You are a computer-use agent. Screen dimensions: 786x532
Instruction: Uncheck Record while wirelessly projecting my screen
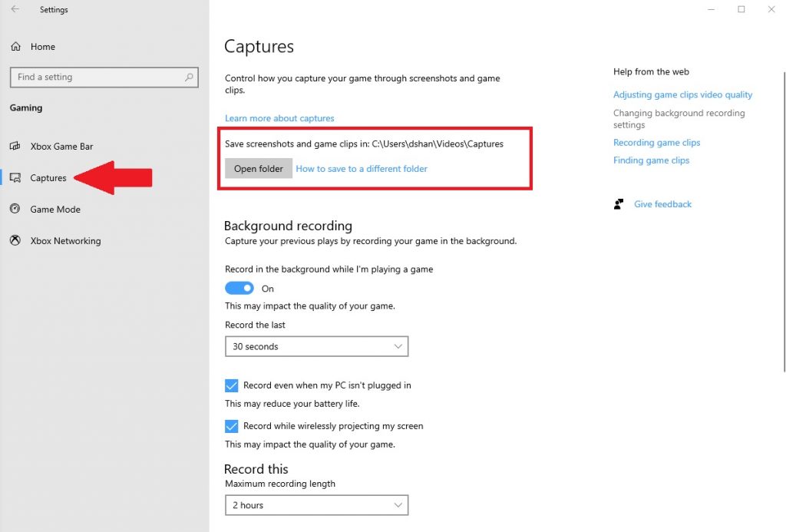coord(232,426)
